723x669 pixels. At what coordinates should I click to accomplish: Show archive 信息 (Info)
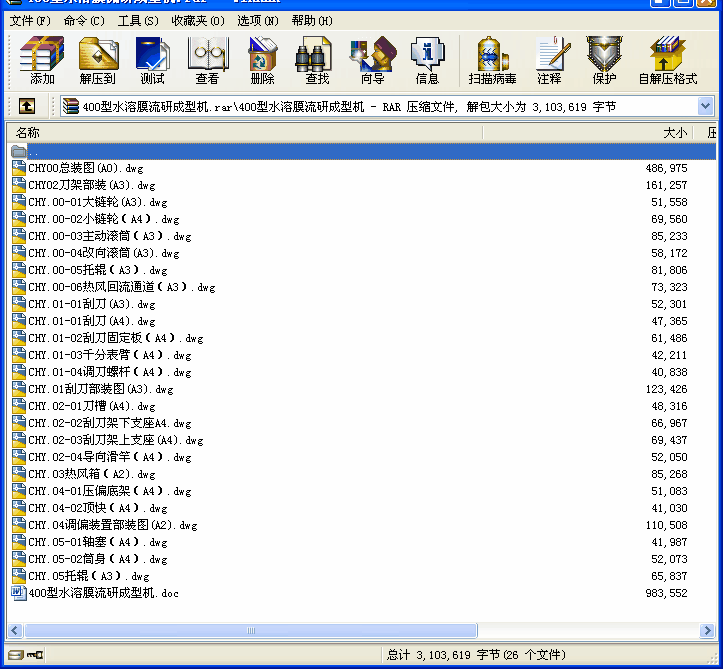[427, 60]
